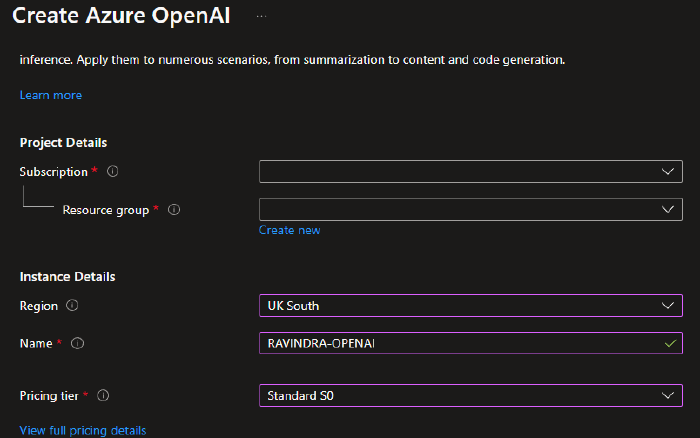The width and height of the screenshot is (700, 438).
Task: Click the Resource group field label
Action: tap(105, 210)
